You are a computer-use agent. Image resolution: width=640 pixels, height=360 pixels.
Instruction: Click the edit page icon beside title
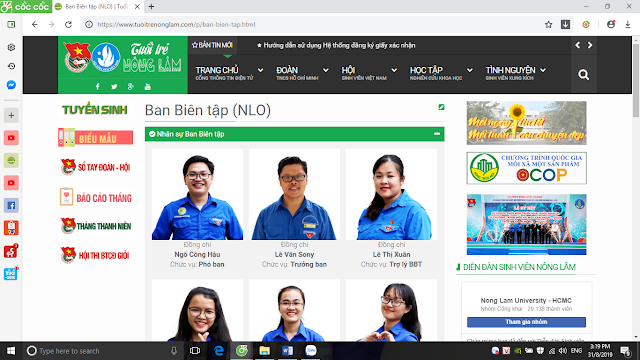coord(441,107)
